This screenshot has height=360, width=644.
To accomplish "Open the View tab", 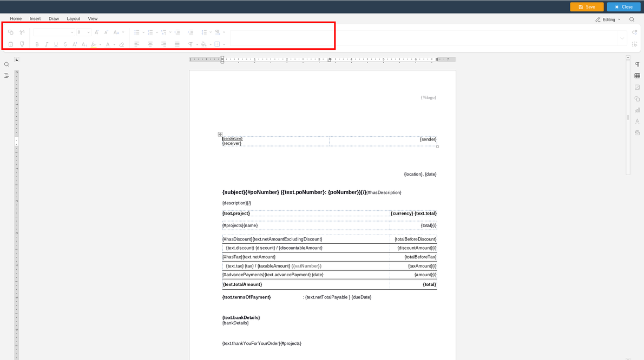I will click(x=93, y=19).
